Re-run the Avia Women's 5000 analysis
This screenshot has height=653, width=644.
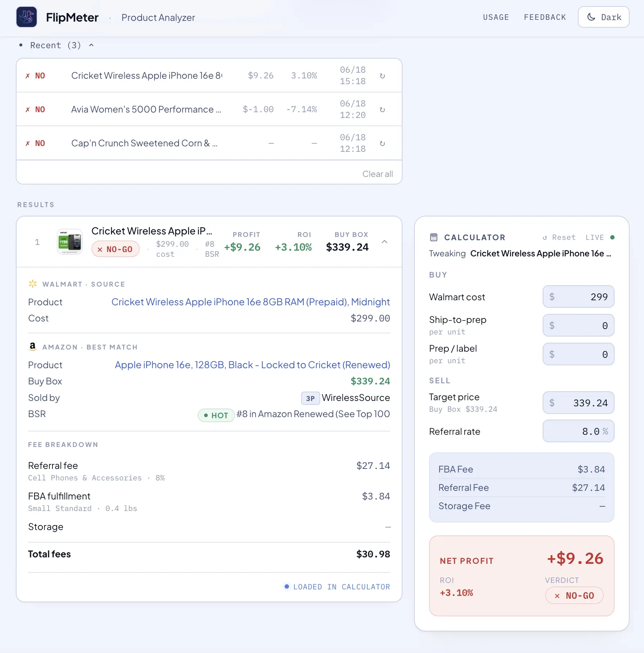point(382,109)
